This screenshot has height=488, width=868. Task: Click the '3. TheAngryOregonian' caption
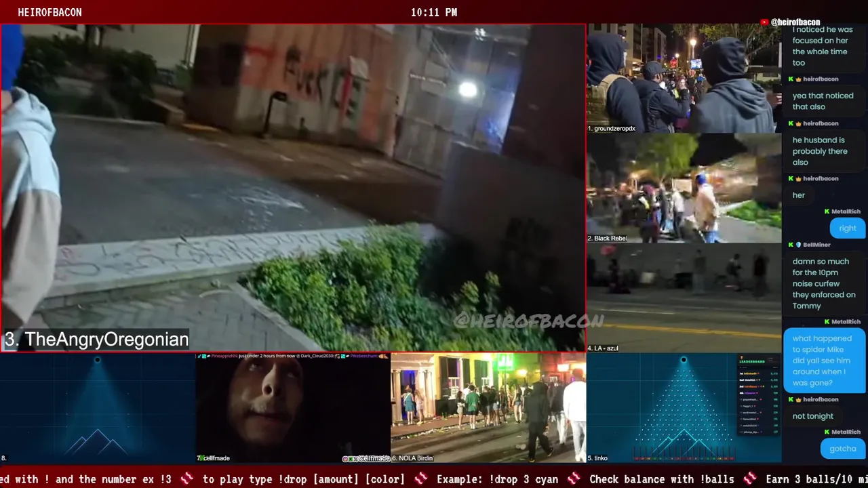[96, 340]
